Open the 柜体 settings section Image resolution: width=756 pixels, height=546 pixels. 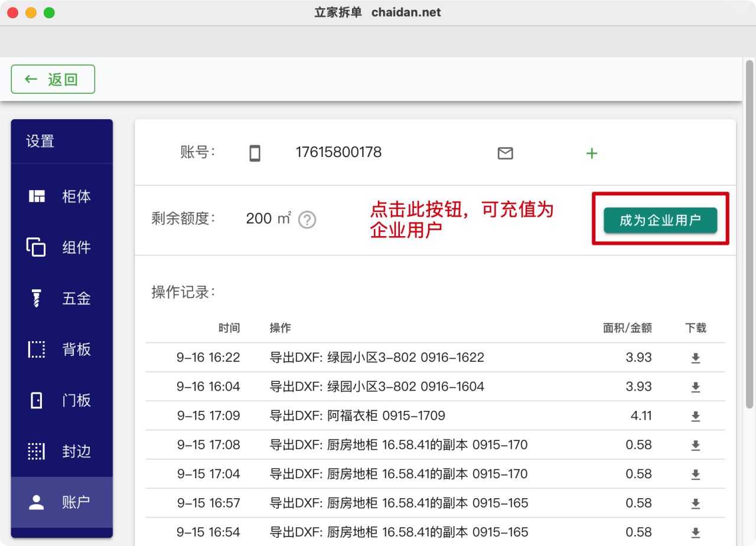pos(61,197)
